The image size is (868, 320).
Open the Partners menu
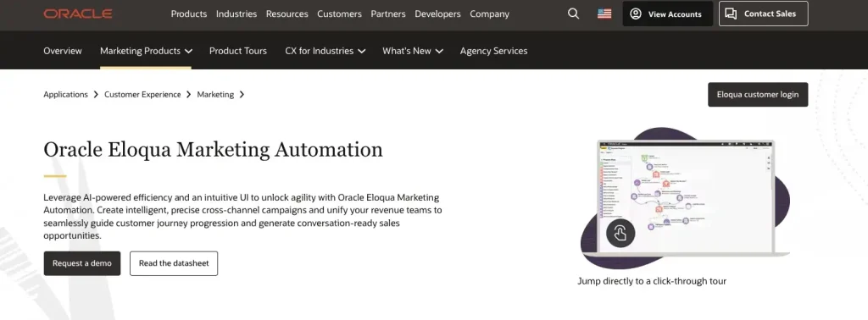[388, 14]
